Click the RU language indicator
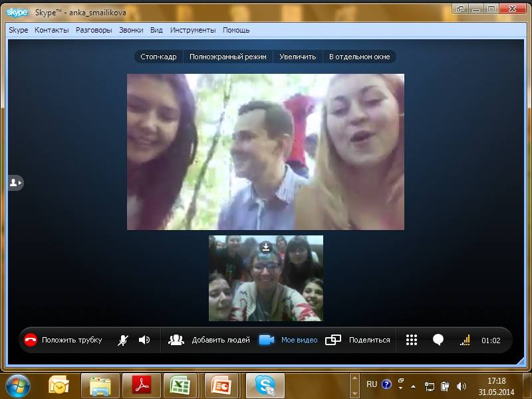This screenshot has height=399, width=532. (372, 384)
